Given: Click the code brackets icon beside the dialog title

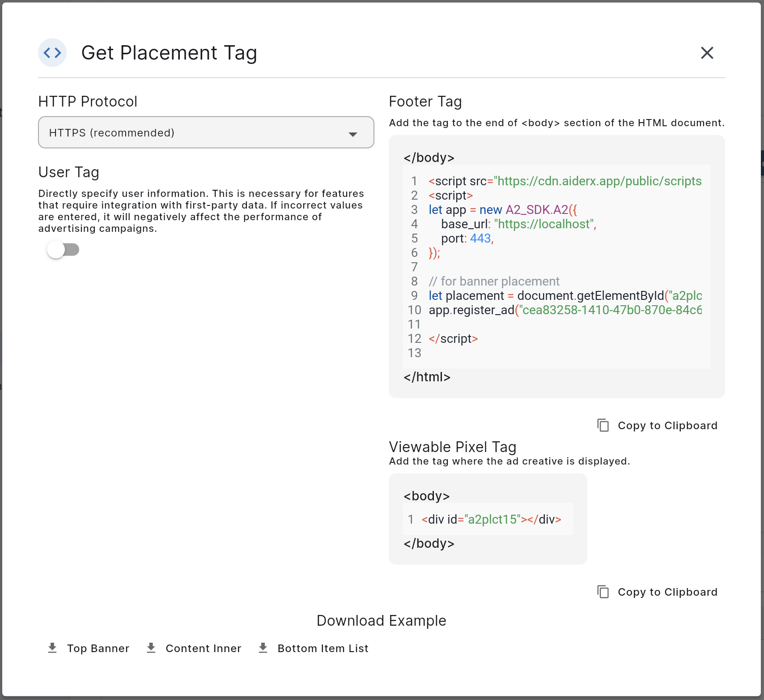Looking at the screenshot, I should pos(52,52).
